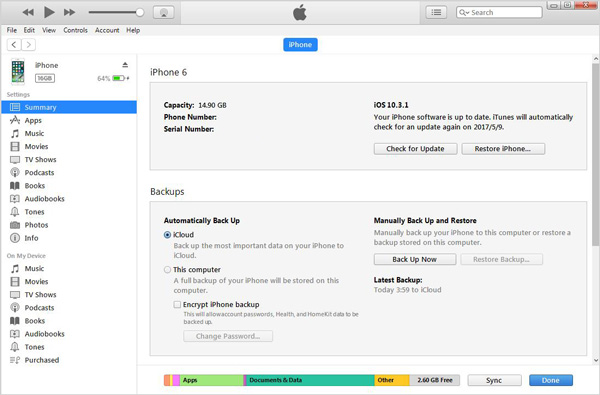The height and width of the screenshot is (395, 600).
Task: Click TV Shows icon under Settings
Action: click(x=15, y=160)
